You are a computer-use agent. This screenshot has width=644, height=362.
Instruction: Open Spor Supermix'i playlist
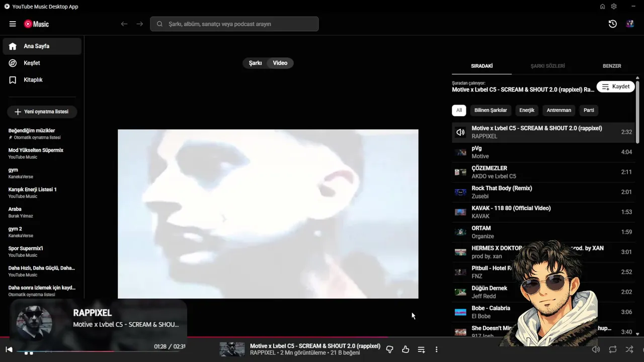[x=42, y=251]
